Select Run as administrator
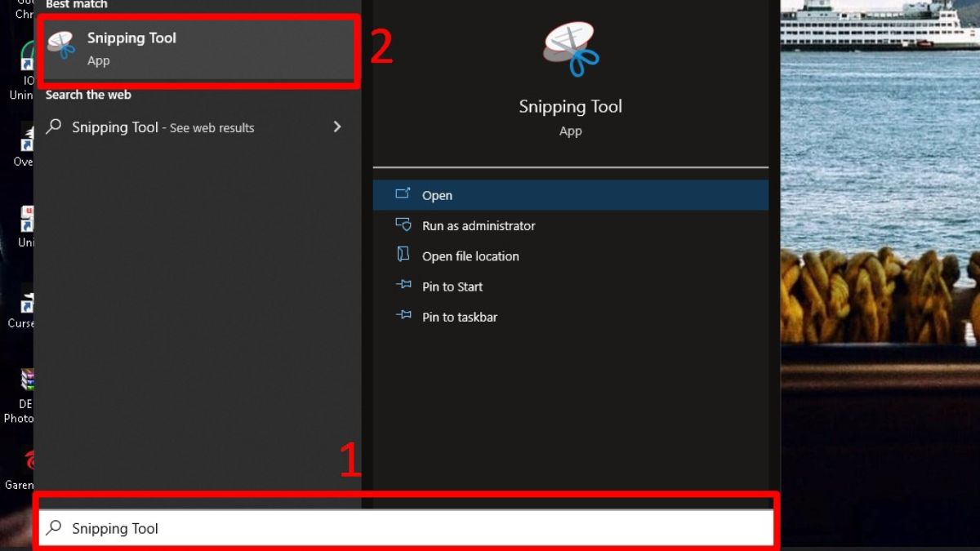The width and height of the screenshot is (980, 551). coord(477,225)
